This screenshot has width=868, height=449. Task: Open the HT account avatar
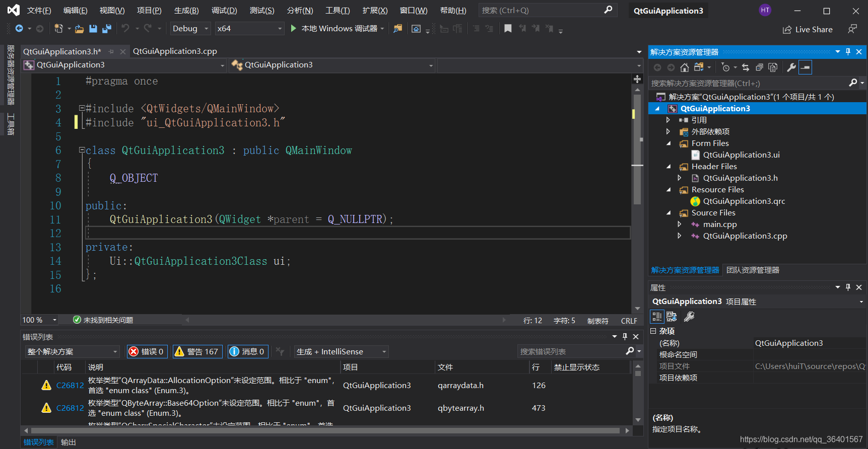765,10
